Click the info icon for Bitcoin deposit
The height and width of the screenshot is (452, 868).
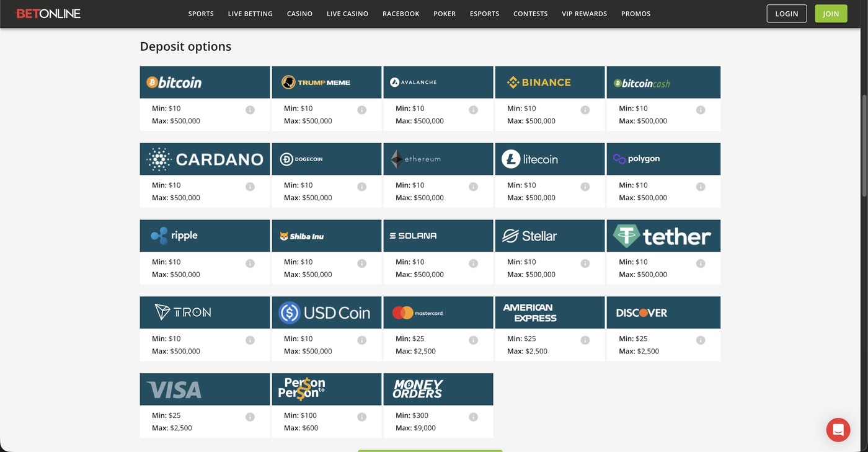pyautogui.click(x=250, y=110)
